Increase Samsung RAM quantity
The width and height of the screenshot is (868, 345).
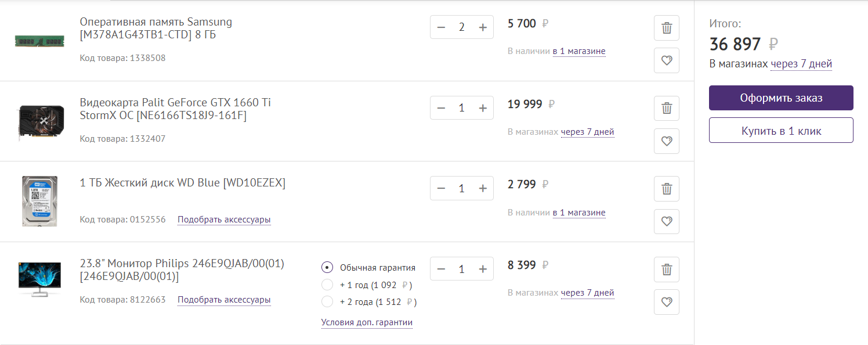(483, 27)
